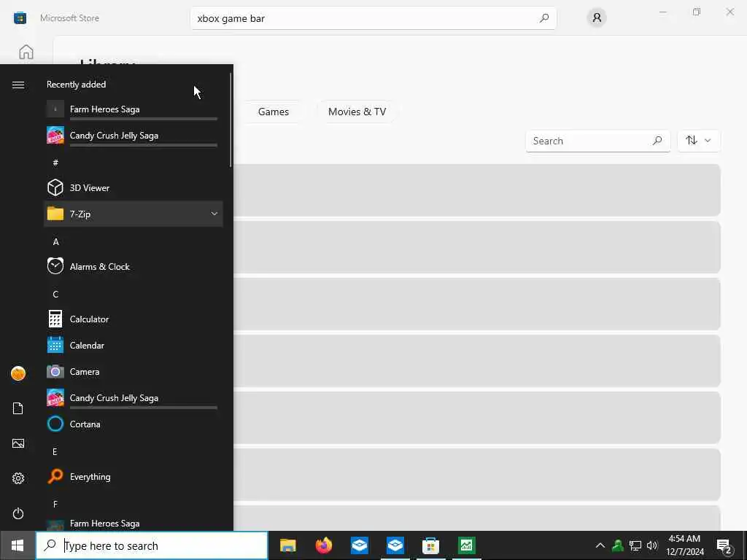Open the Camera app
747x560 pixels.
pos(133,371)
